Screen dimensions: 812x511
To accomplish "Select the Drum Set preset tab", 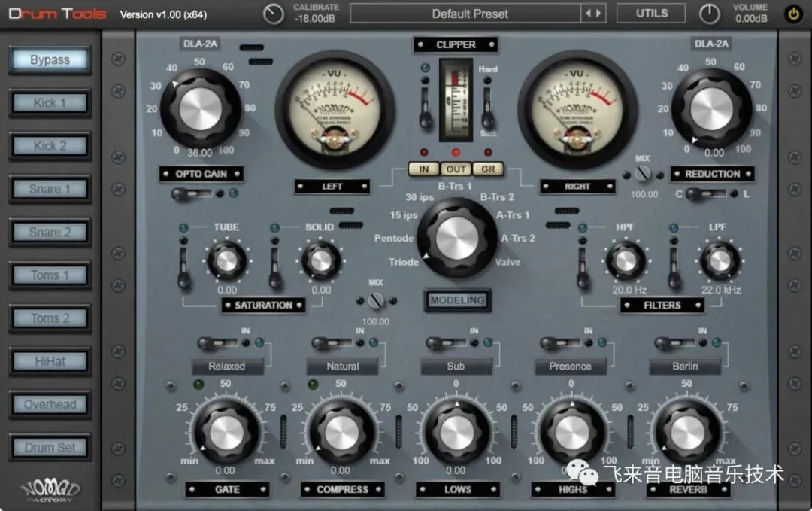I will pos(50,447).
